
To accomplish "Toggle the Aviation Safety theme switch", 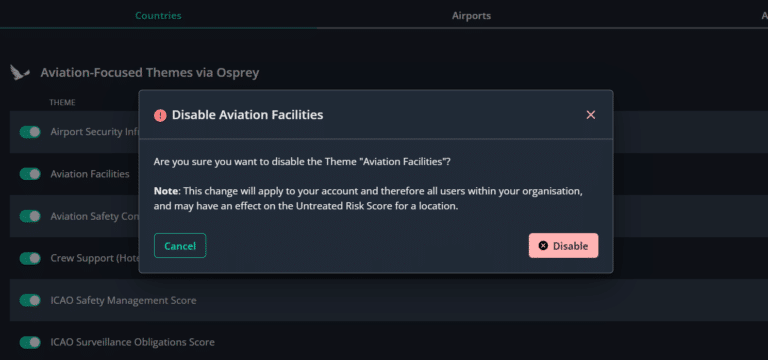I will (30, 216).
